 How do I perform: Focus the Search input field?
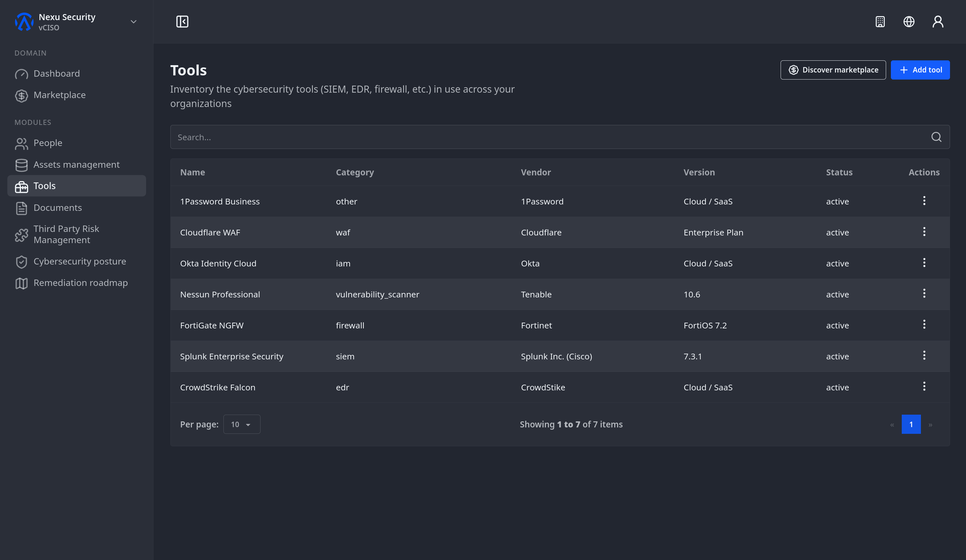[560, 137]
